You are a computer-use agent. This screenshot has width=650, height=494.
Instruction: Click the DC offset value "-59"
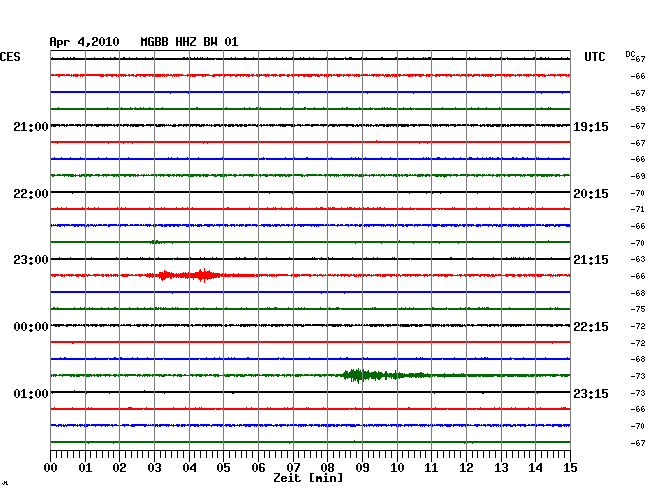coord(638,109)
